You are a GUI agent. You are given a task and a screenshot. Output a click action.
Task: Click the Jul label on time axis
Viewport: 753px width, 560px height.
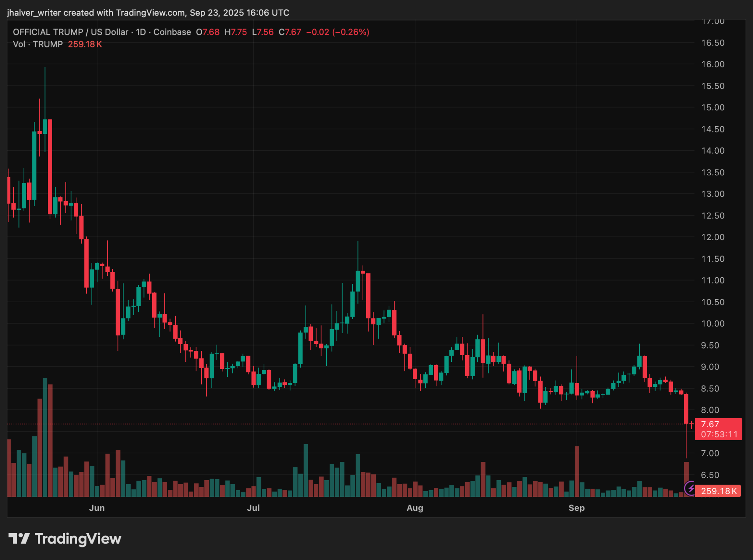click(253, 508)
